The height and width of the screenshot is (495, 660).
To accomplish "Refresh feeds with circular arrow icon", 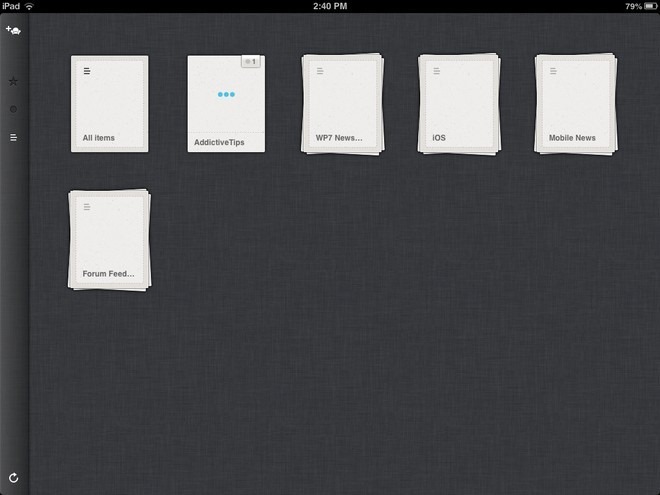I will tap(13, 478).
